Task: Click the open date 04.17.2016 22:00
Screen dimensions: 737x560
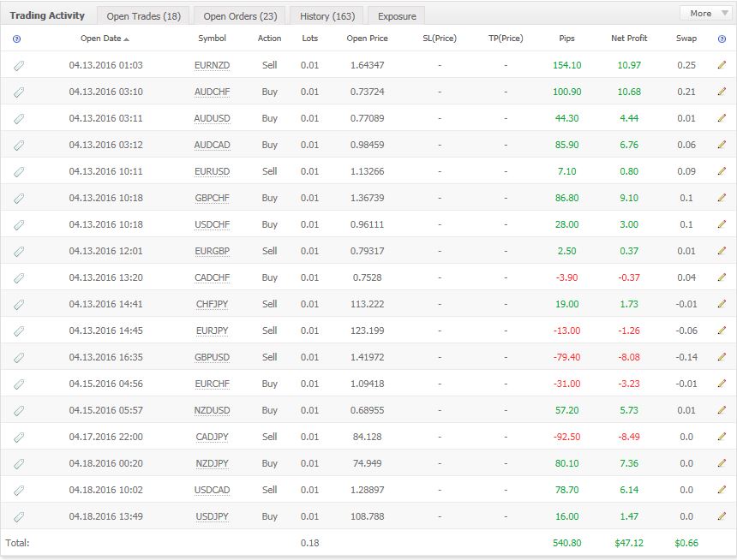Action: (105, 437)
